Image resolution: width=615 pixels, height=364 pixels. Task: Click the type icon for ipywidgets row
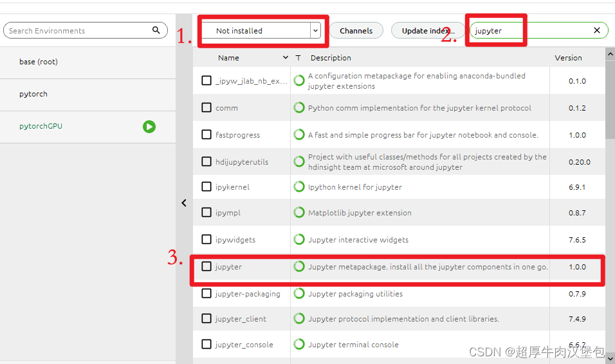click(x=299, y=239)
